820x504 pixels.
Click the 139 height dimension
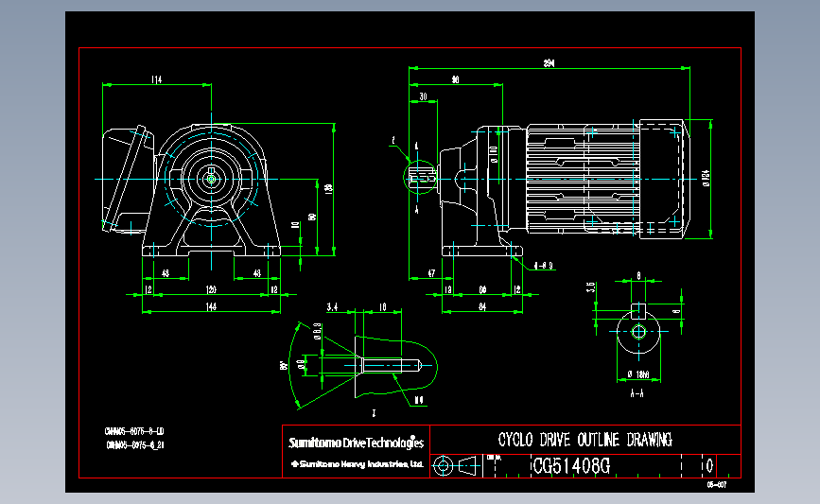click(x=328, y=189)
